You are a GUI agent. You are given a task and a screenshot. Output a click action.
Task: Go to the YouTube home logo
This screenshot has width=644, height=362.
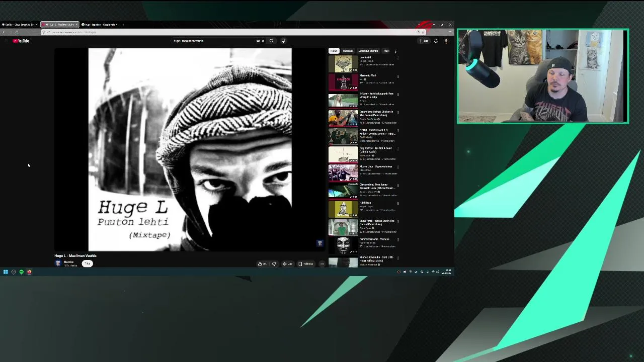(21, 41)
